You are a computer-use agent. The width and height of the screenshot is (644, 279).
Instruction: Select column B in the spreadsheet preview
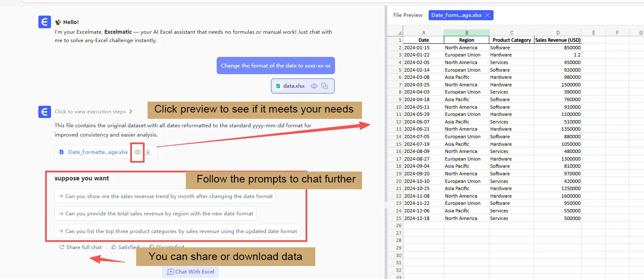(466, 32)
